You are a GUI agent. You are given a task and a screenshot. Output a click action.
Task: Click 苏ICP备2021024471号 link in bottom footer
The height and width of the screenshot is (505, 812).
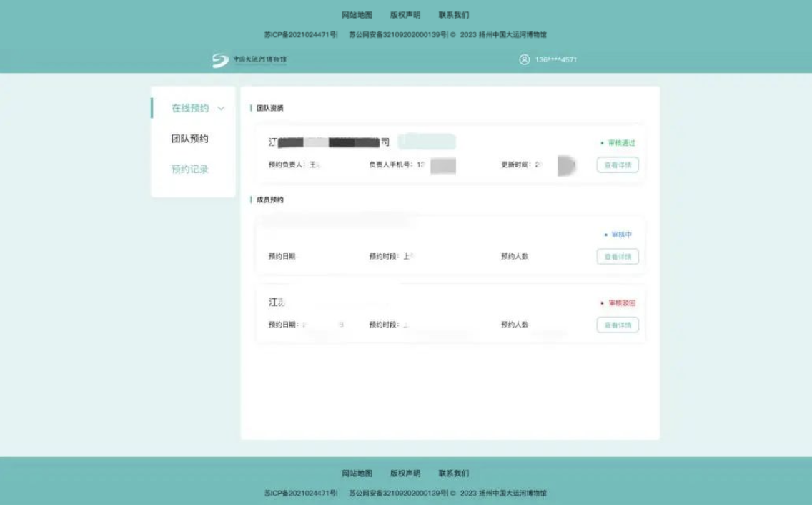click(x=300, y=493)
